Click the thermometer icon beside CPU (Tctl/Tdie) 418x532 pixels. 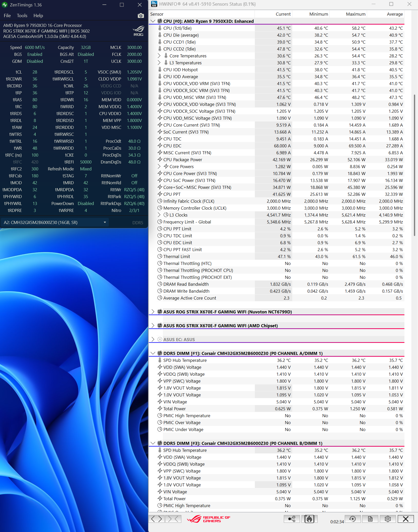pyautogui.click(x=160, y=28)
